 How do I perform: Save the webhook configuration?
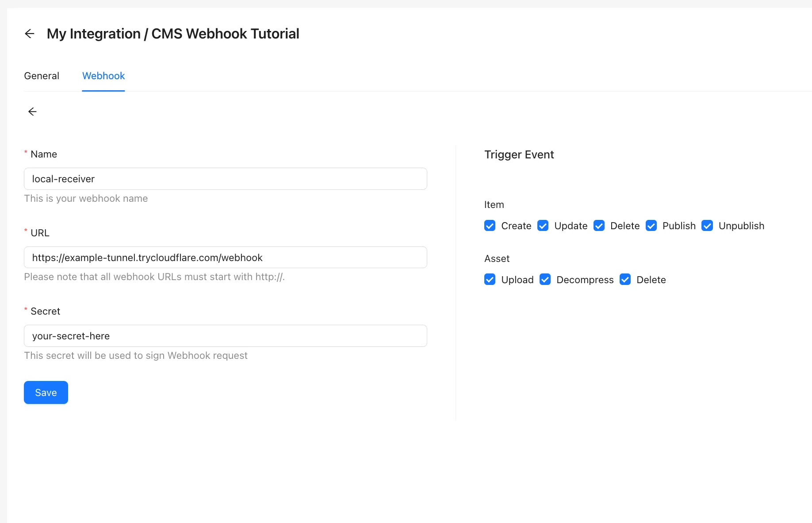coord(46,392)
